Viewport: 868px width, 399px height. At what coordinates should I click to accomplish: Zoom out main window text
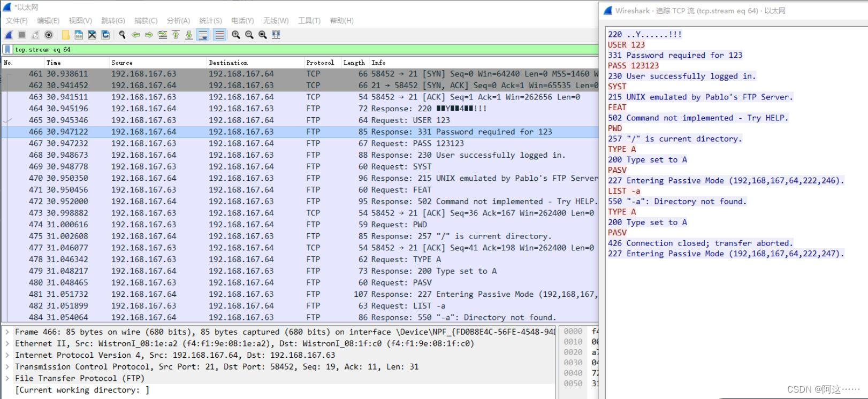(249, 35)
